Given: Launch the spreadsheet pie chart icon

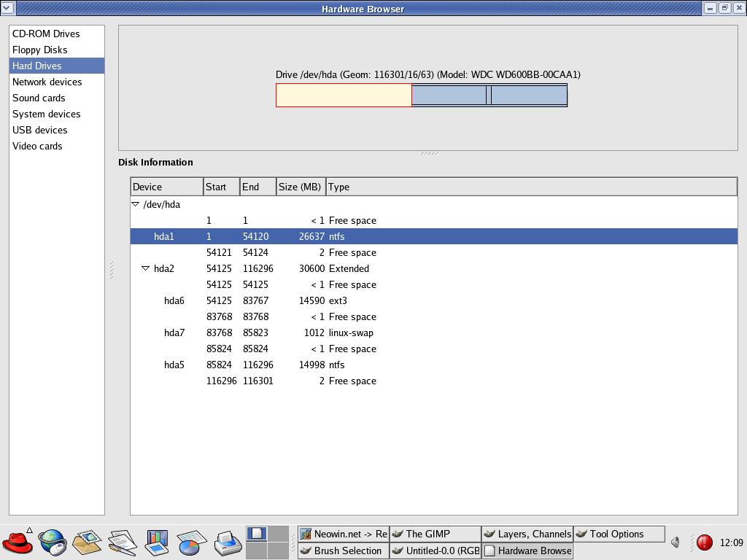Looking at the screenshot, I should pos(192,542).
